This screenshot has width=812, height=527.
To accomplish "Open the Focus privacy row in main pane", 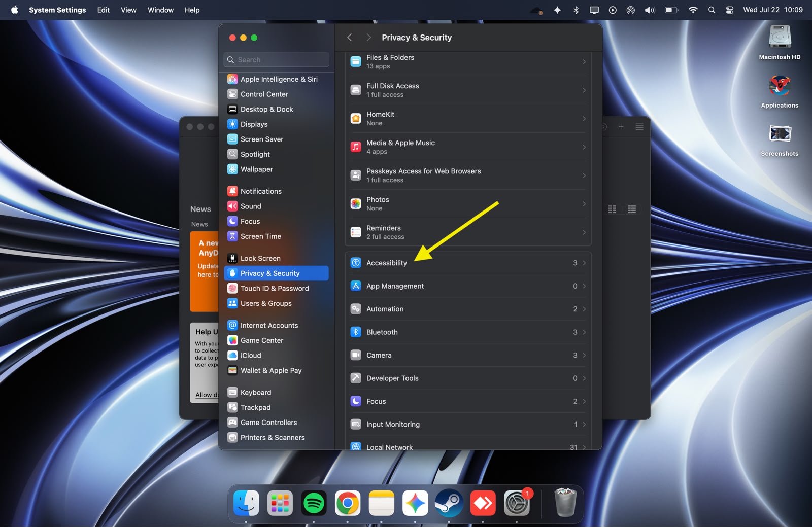I will click(468, 402).
